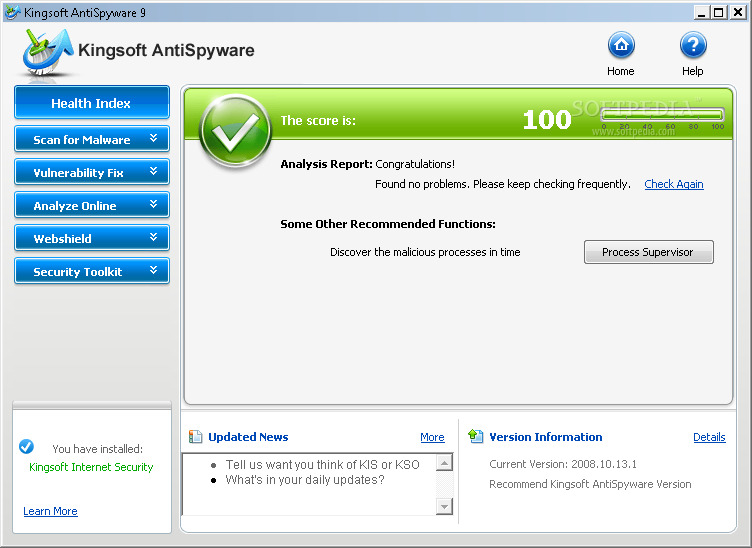Launch the Process Supervisor button
Screen dimensions: 752x548
[648, 252]
